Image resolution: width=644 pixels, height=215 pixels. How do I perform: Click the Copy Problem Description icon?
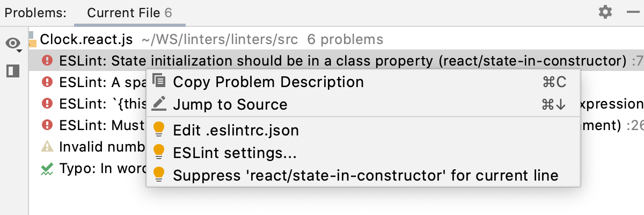click(x=159, y=82)
